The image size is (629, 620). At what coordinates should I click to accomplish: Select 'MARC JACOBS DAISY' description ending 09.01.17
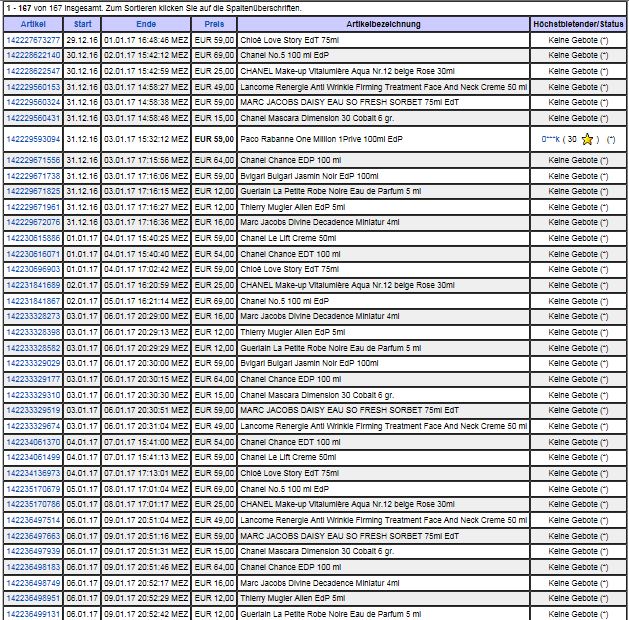(349, 536)
